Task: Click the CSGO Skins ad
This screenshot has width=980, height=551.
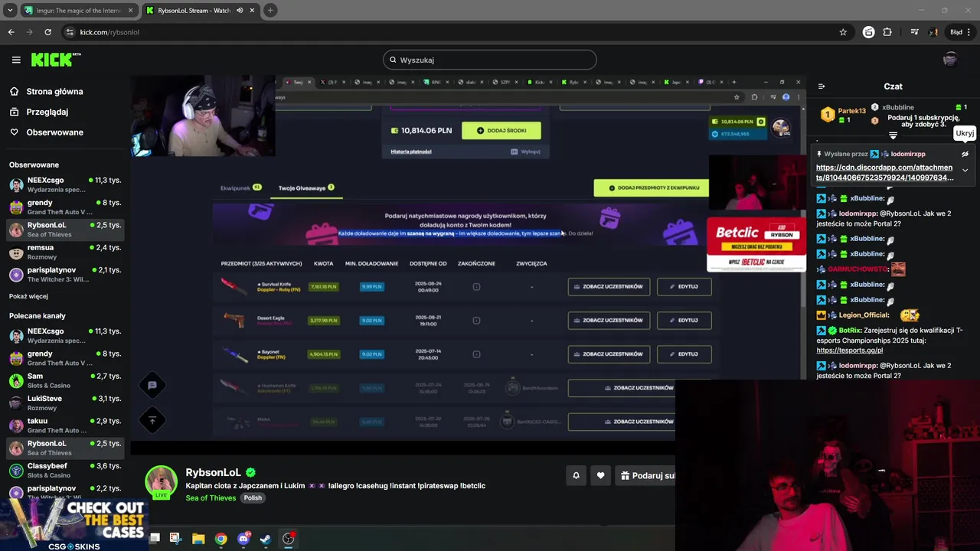Action: (73, 524)
